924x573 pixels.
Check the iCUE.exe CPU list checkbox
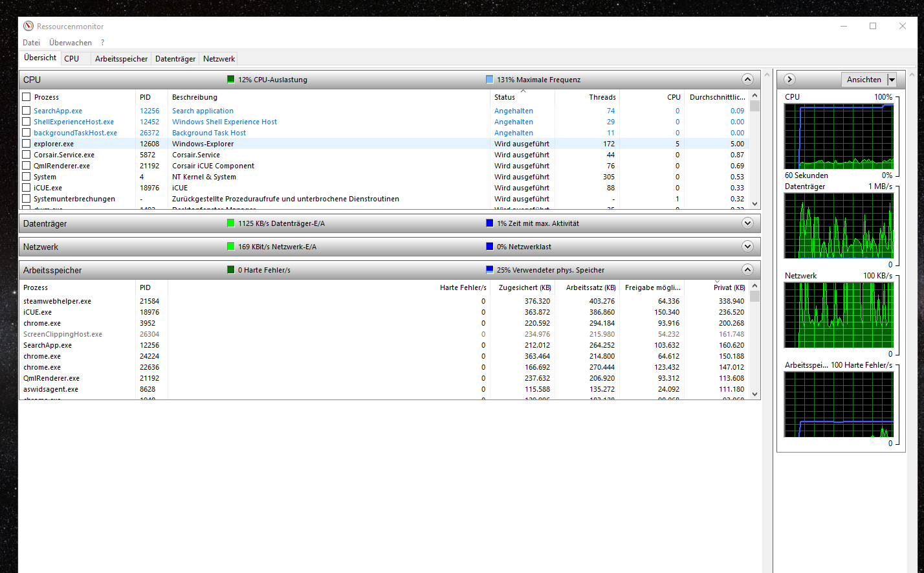pyautogui.click(x=27, y=188)
